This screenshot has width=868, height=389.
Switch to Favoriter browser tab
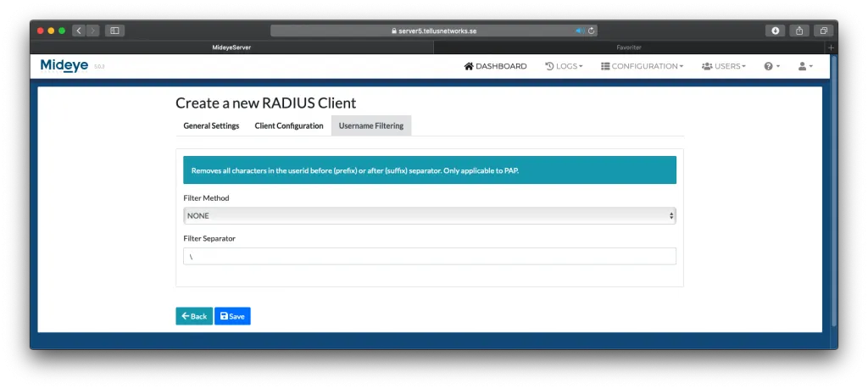pos(629,47)
